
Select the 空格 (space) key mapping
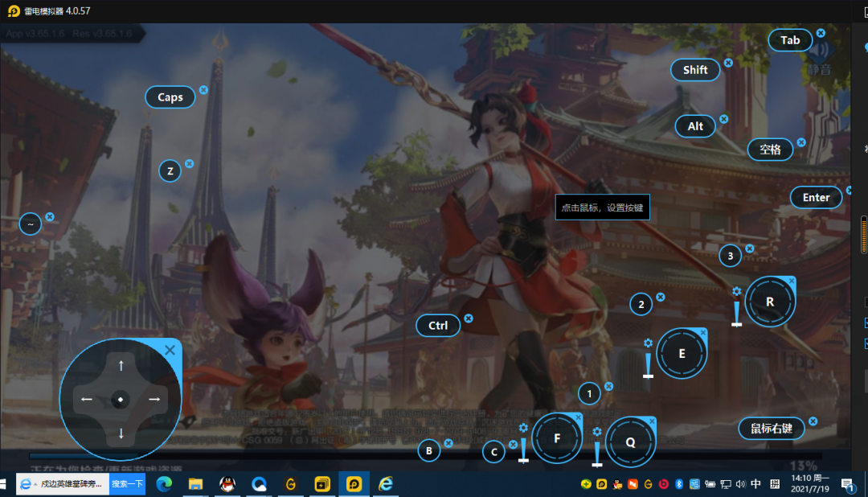(770, 150)
